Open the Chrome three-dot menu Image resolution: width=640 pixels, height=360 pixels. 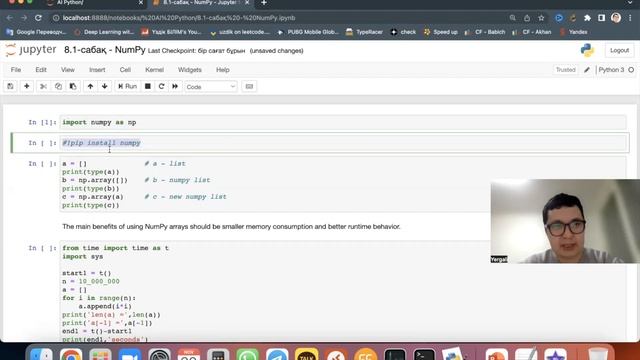(631, 18)
